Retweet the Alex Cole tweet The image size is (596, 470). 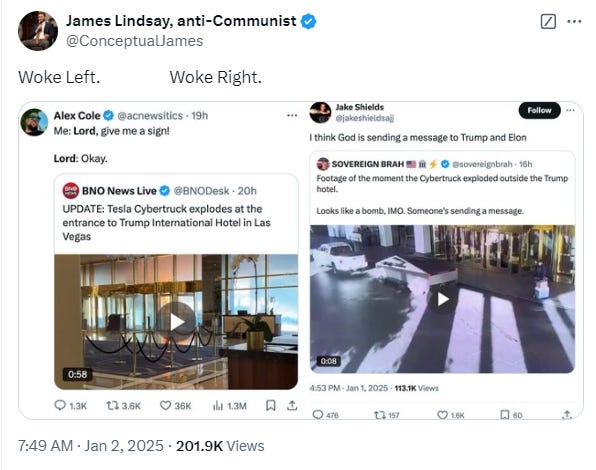point(113,406)
